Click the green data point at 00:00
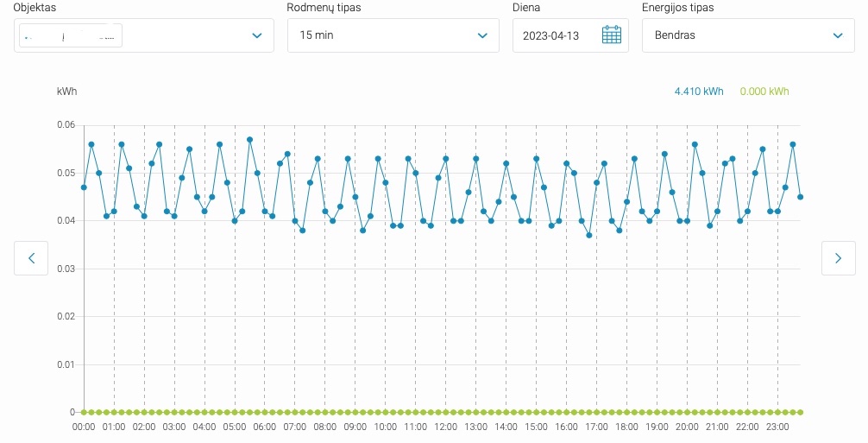The height and width of the screenshot is (443, 868). [x=84, y=412]
